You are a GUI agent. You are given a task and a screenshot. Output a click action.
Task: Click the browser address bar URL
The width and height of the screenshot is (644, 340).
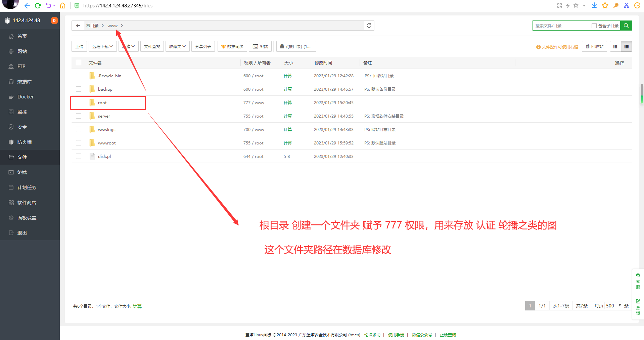118,6
